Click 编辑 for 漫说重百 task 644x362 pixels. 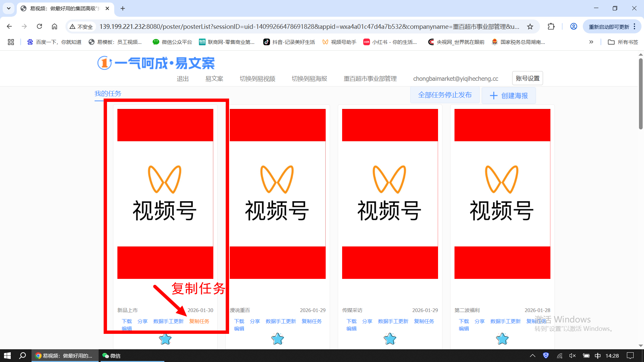coord(239,328)
